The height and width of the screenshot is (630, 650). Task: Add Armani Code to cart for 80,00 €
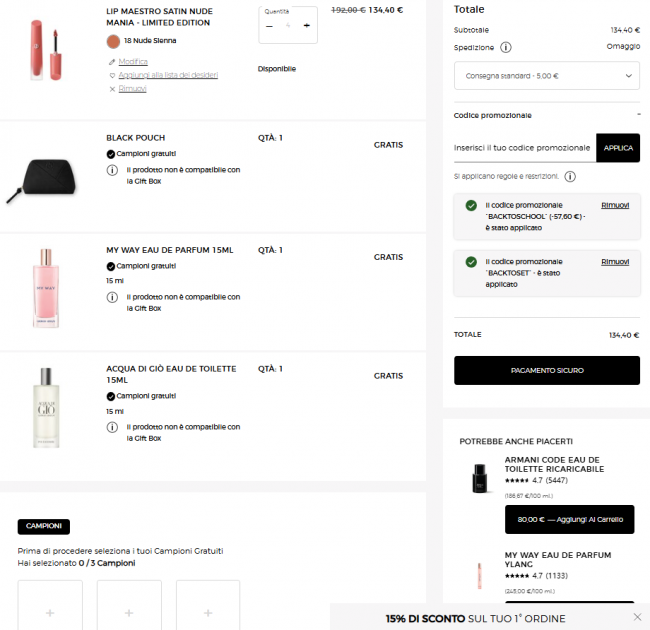[x=569, y=519]
